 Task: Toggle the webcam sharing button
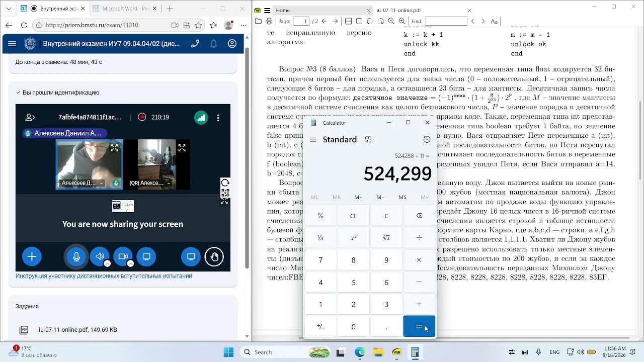tap(123, 257)
